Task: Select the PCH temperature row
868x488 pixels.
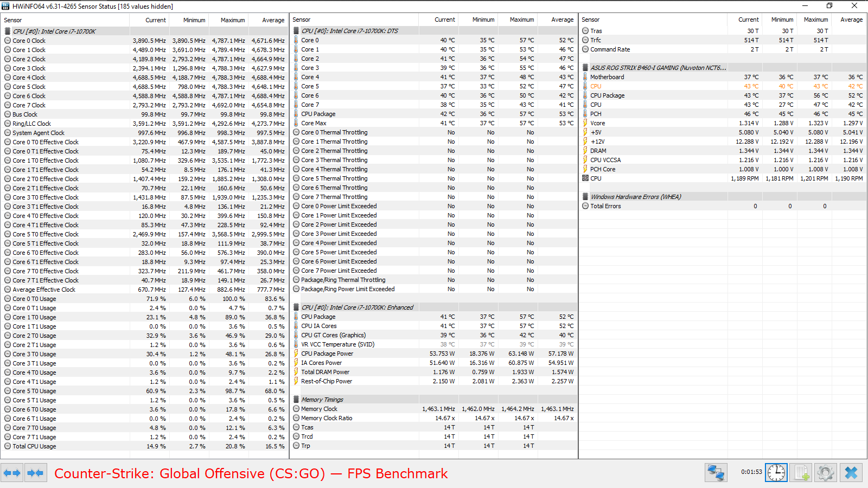Action: pyautogui.click(x=723, y=114)
